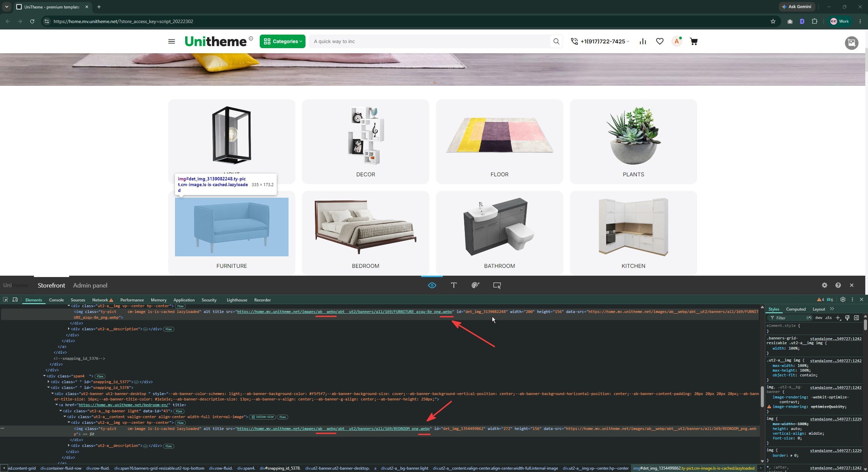Expand the phone number dropdown

click(600, 41)
